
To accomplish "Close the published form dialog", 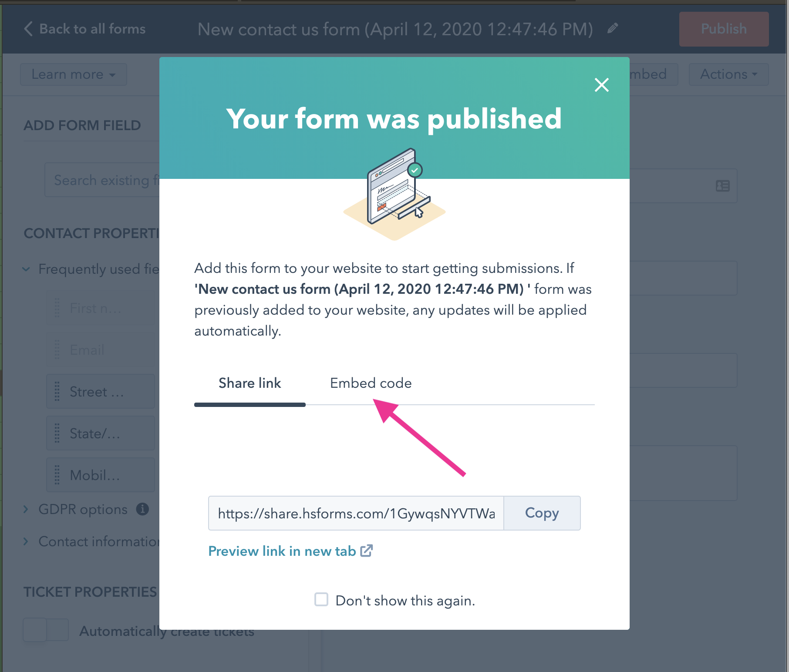I will pyautogui.click(x=601, y=84).
